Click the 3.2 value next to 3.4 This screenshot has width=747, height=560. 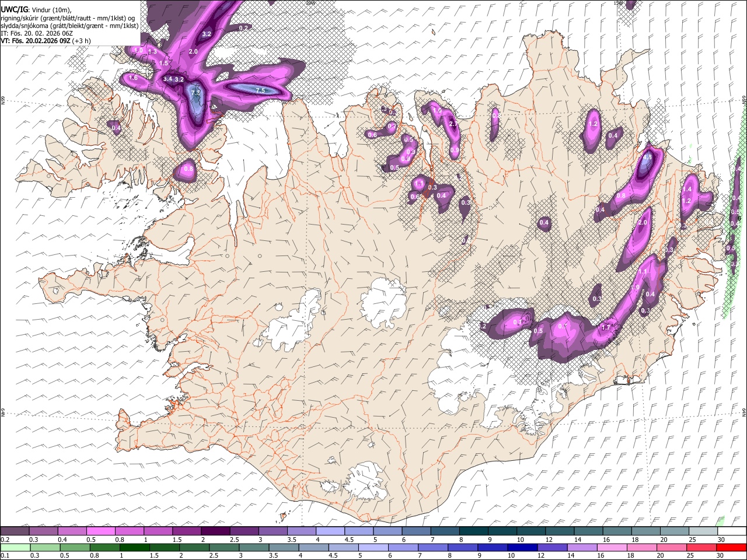pos(179,79)
